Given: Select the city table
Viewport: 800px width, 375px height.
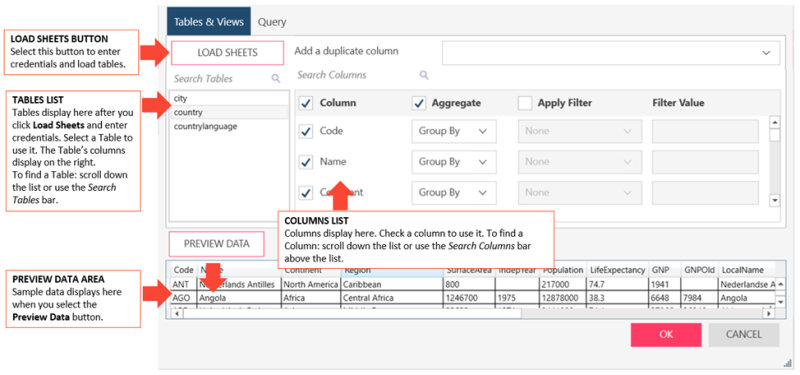Looking at the screenshot, I should 229,98.
